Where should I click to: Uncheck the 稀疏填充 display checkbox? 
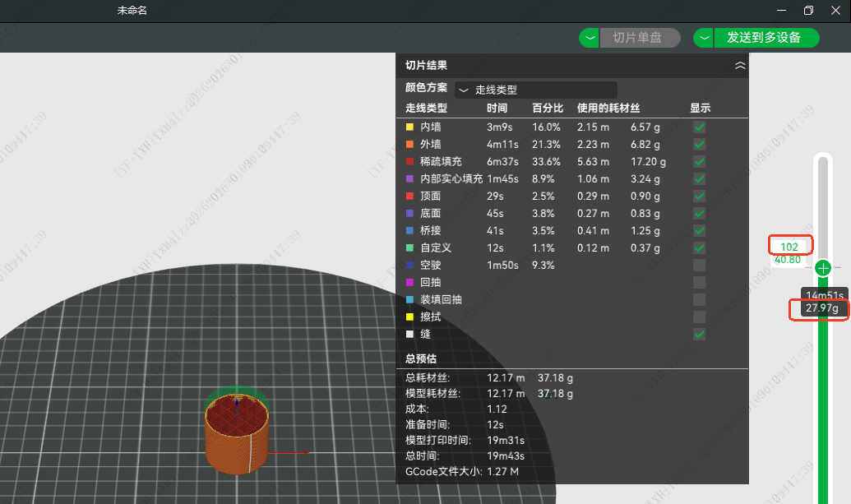point(699,162)
